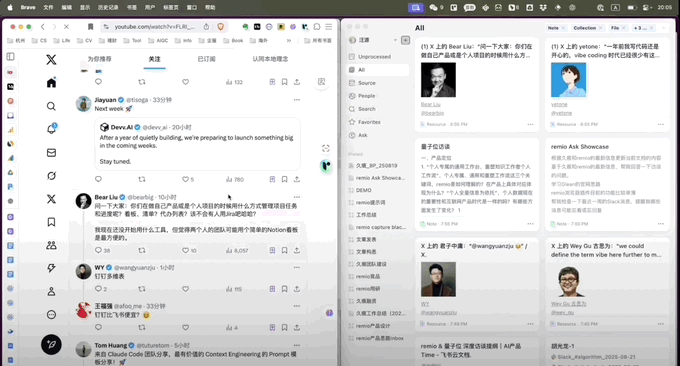The height and width of the screenshot is (366, 680).
Task: Like Bear Liu's tweet heart icon
Action: 185,250
